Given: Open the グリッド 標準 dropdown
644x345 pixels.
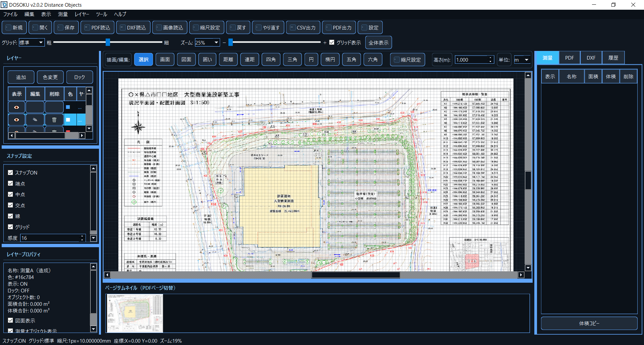Looking at the screenshot, I should [x=32, y=43].
